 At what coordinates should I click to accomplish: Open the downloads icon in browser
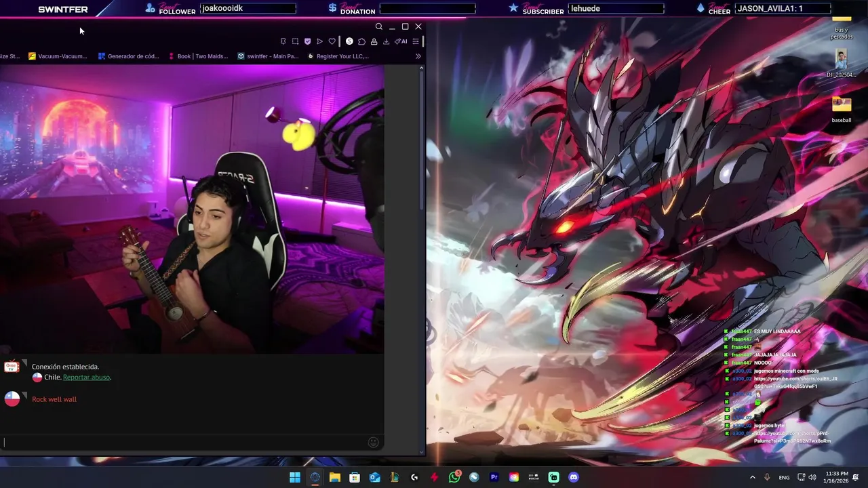pyautogui.click(x=386, y=41)
